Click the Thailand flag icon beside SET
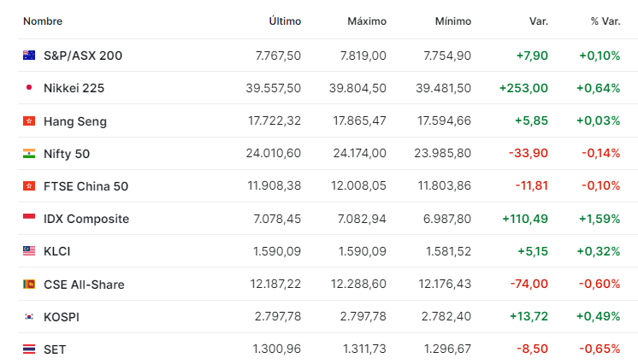This screenshot has height=364, width=638. (29, 349)
